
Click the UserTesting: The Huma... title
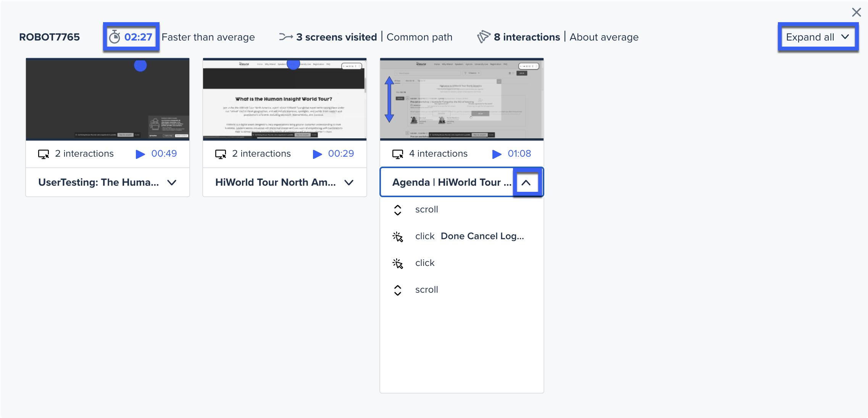coord(98,182)
